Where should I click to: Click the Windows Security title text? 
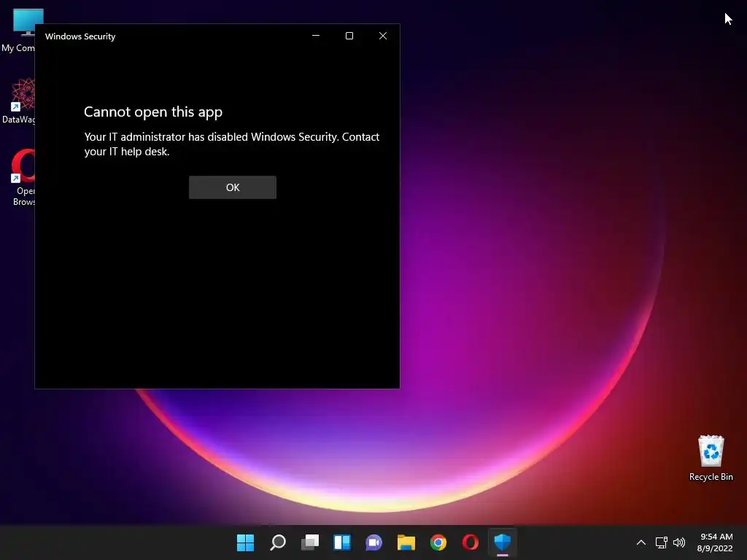[80, 36]
